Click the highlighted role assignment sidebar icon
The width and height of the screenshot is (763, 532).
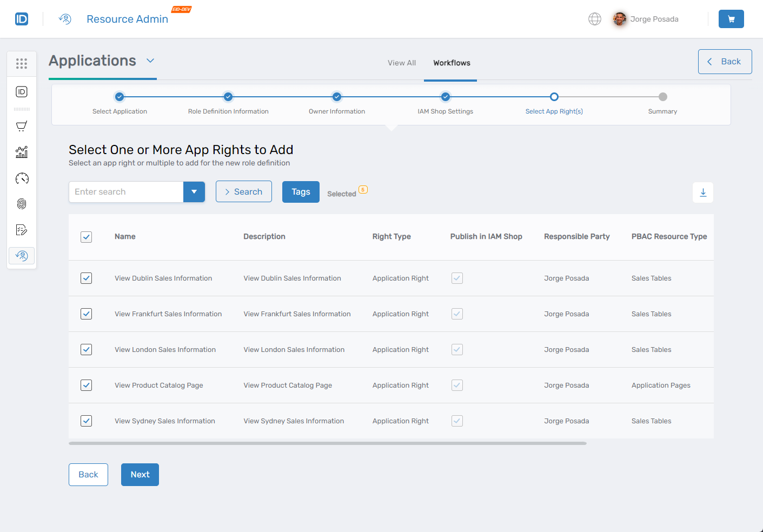click(x=22, y=255)
